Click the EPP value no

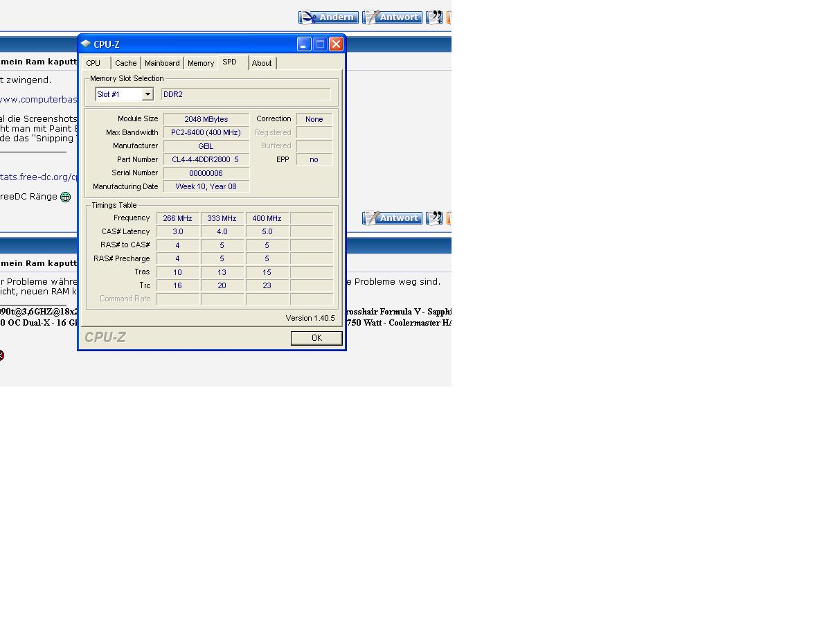(314, 159)
